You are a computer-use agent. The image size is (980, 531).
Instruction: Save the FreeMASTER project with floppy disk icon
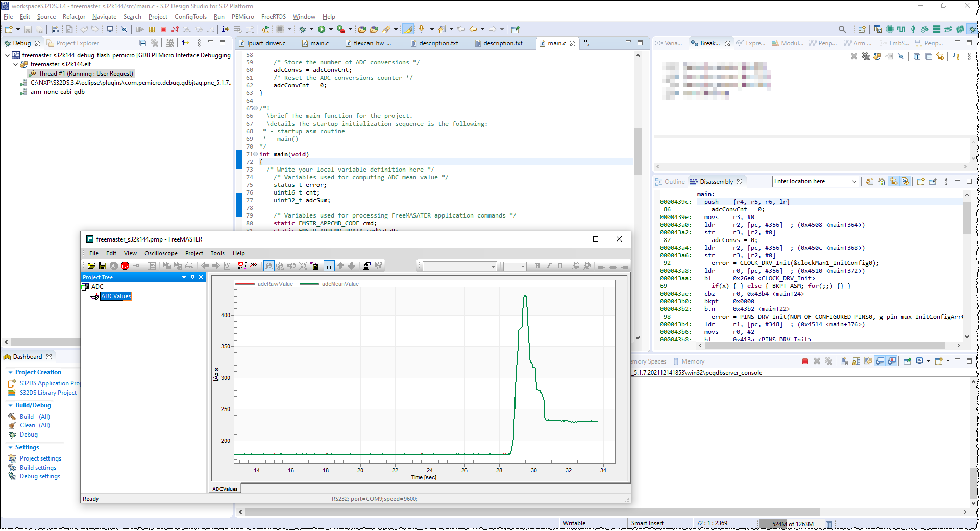point(103,265)
